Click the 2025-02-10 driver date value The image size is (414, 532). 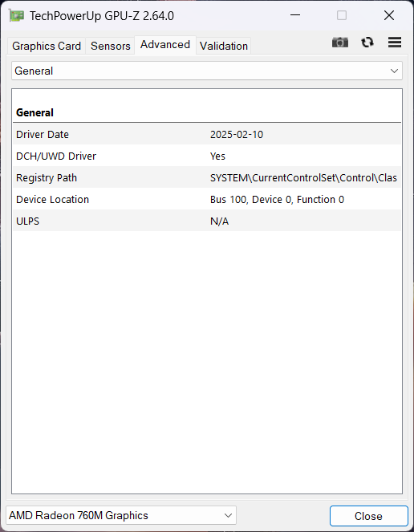tap(237, 134)
